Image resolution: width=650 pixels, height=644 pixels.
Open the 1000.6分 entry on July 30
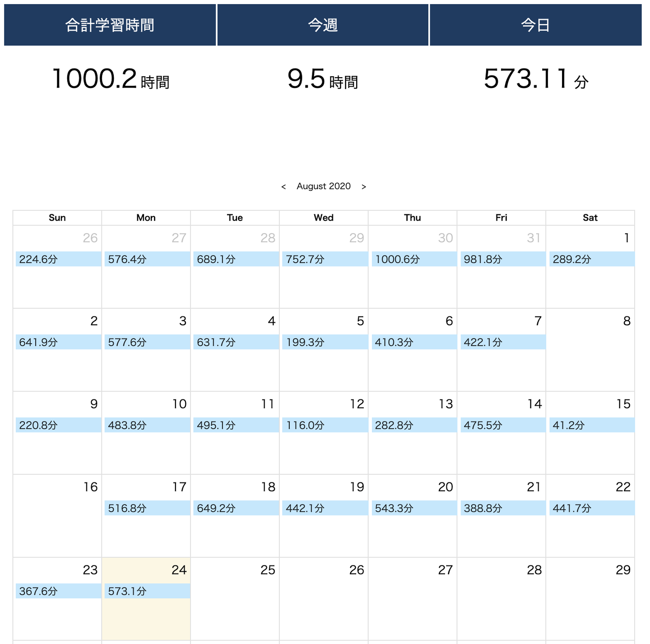click(x=413, y=259)
